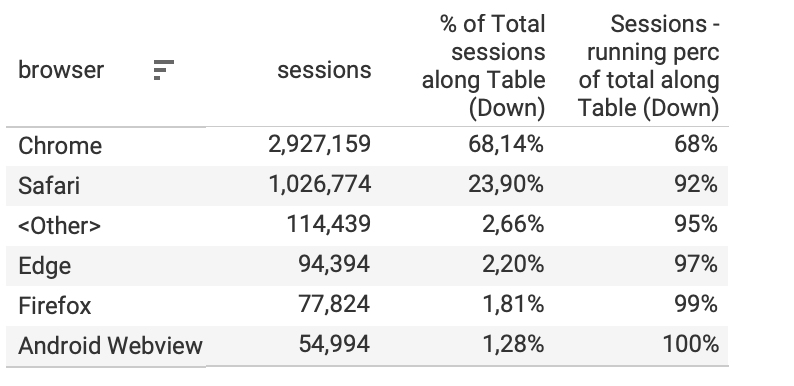Click the Chrome sessions value 2,927,159

click(x=320, y=145)
